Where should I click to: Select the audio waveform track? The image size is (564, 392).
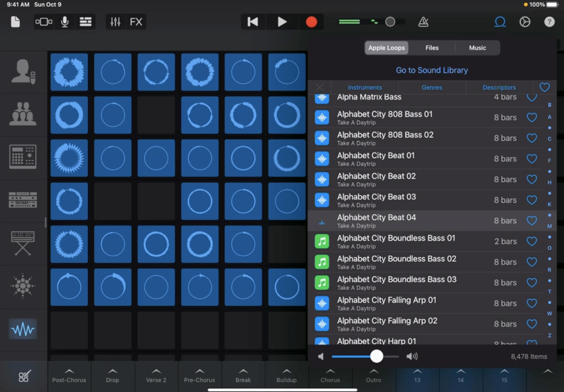tap(23, 329)
